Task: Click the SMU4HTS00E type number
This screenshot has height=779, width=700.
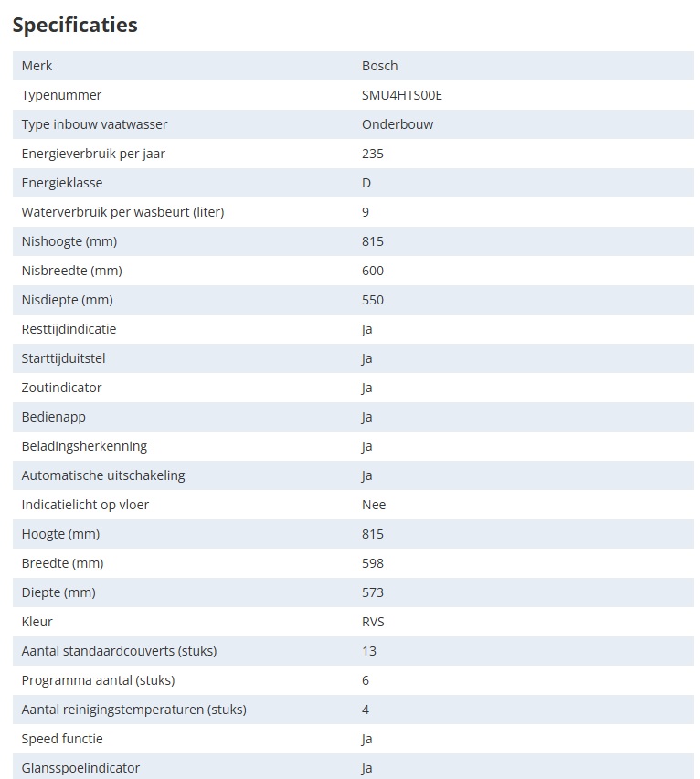Action: (x=402, y=95)
